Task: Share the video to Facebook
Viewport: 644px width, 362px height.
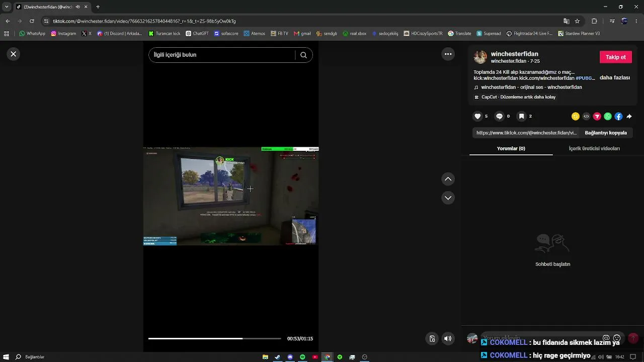Action: (x=618, y=116)
